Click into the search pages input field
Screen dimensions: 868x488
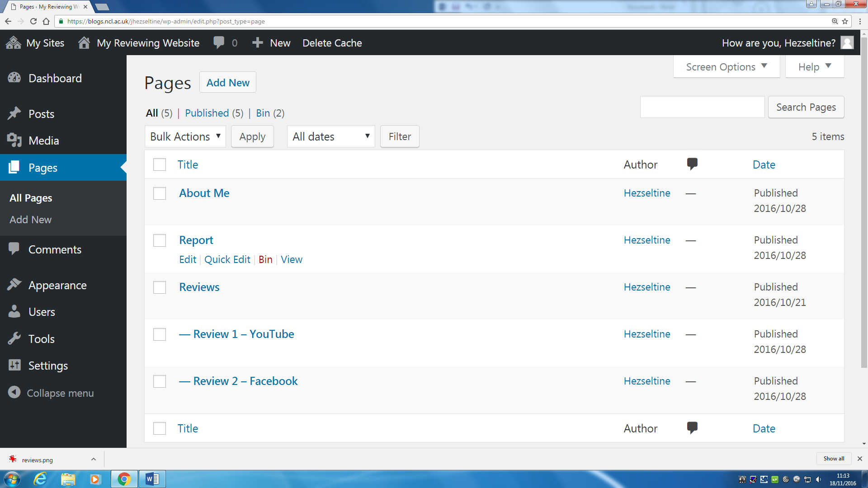click(x=702, y=107)
